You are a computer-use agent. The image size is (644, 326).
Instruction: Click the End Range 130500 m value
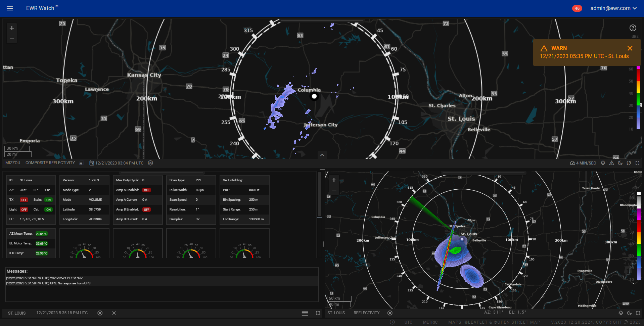coord(256,219)
